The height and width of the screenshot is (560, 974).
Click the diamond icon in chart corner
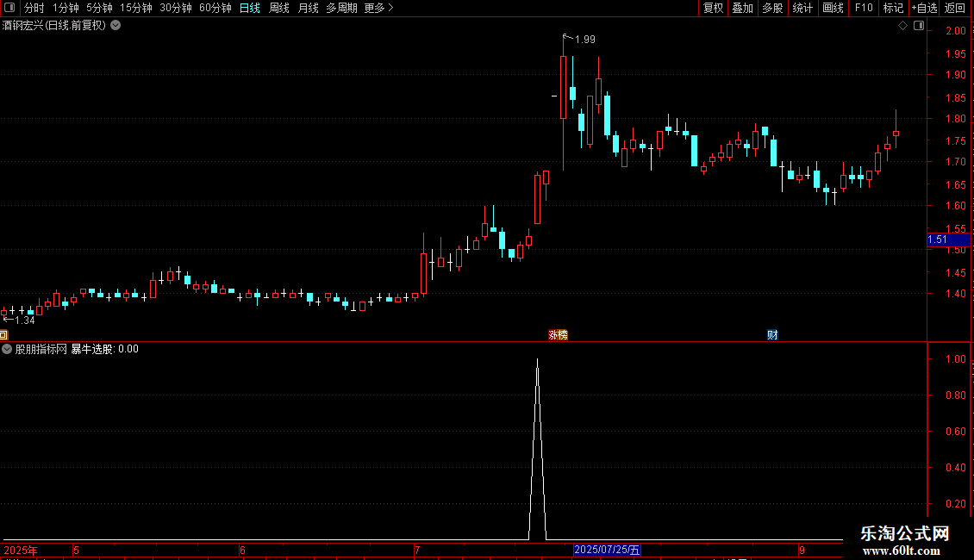[903, 26]
